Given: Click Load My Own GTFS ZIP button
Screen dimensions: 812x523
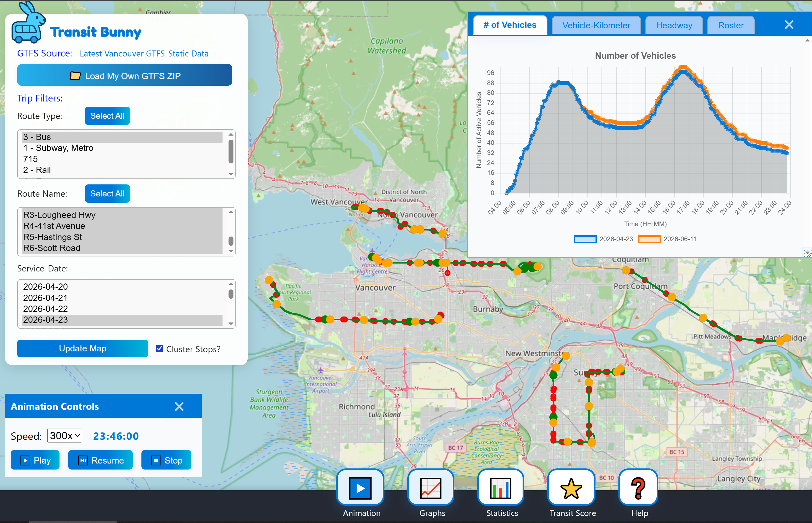Looking at the screenshot, I should [125, 75].
